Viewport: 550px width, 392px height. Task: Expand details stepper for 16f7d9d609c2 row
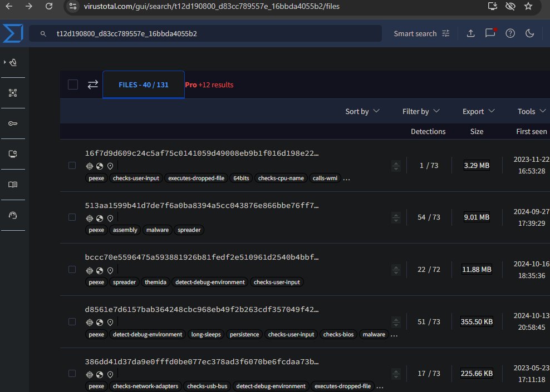[396, 166]
